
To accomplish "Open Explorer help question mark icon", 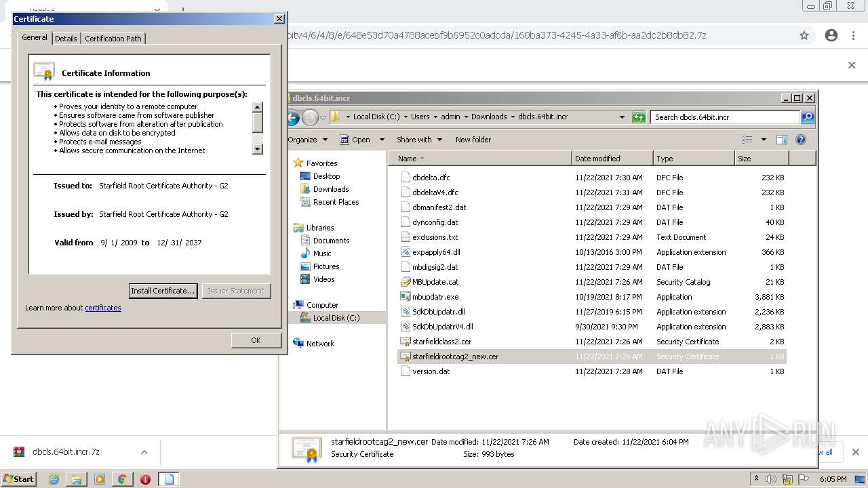I will tap(801, 140).
